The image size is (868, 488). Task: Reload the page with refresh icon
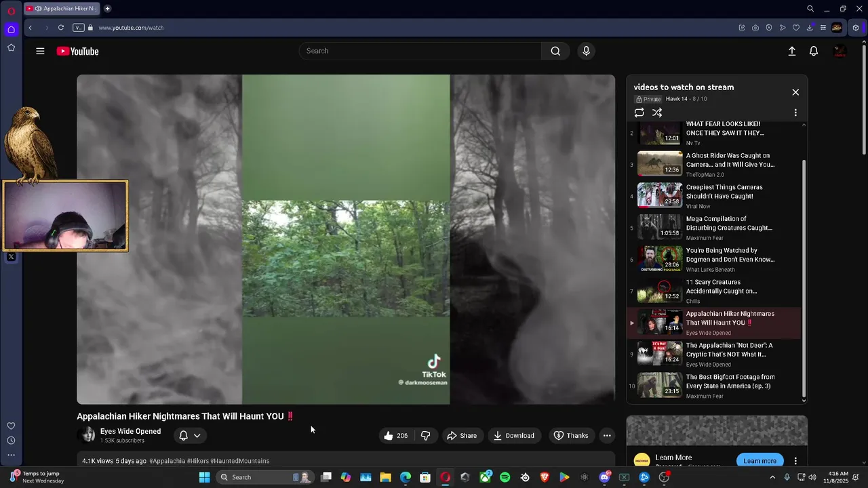[x=61, y=28]
